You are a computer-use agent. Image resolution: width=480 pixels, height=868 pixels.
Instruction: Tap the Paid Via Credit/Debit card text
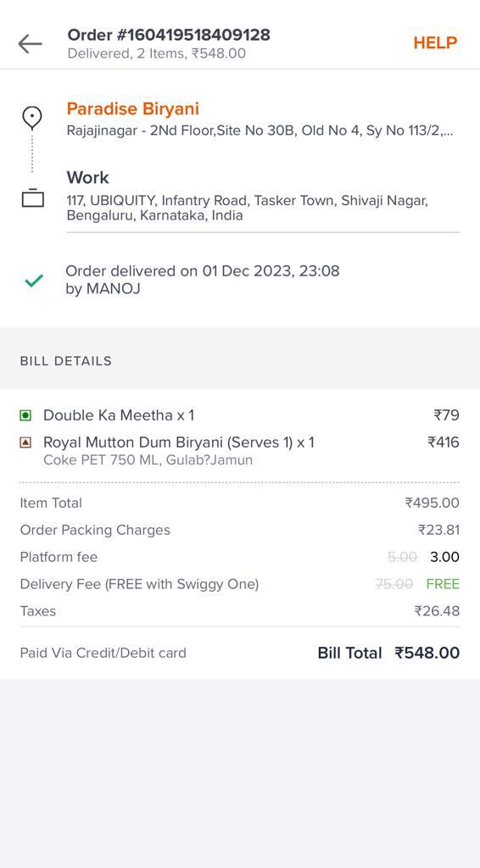click(x=103, y=654)
